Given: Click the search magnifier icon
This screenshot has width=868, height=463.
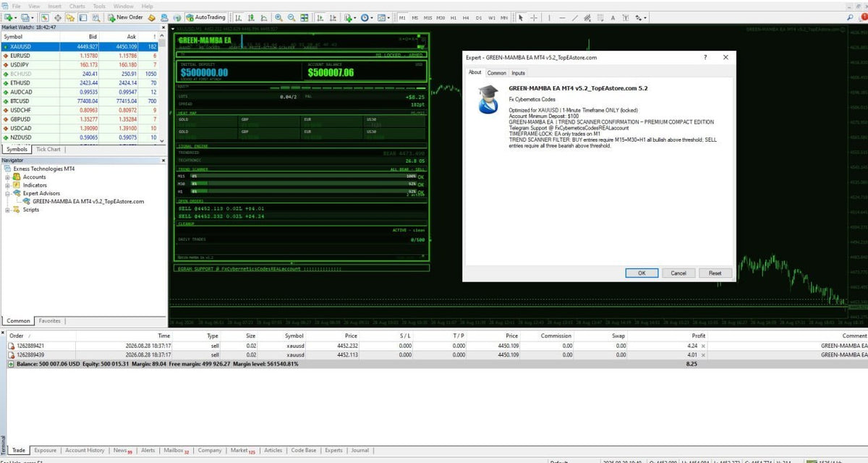Looking at the screenshot, I should (x=850, y=17).
